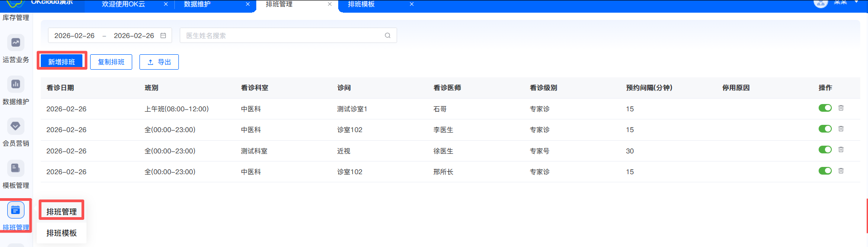Open the 运营业务 sidebar icon
The image size is (868, 247).
click(x=15, y=43)
